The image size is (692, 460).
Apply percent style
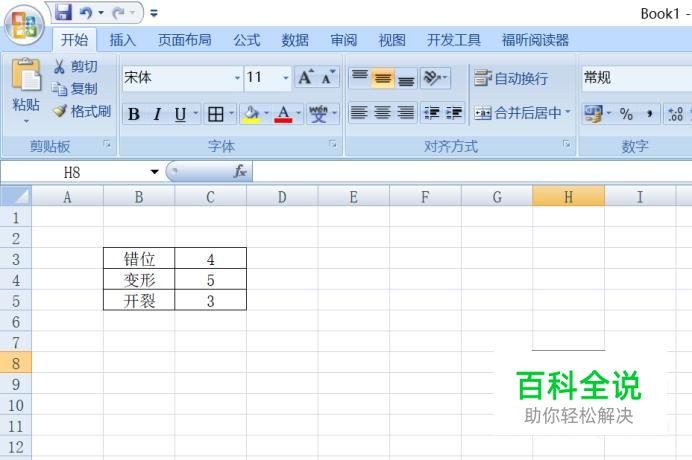(x=626, y=114)
